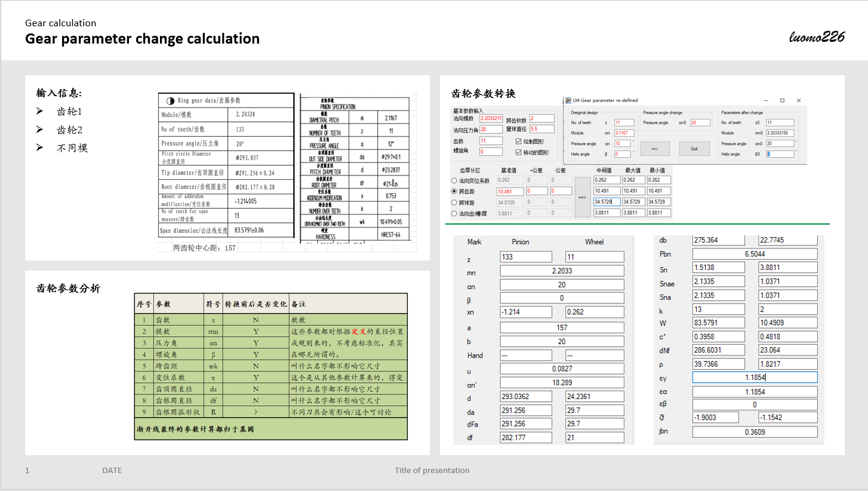Maximize the LM-Gear parameter re-defined window
Viewport: 868px width, 491px height.
pos(782,100)
